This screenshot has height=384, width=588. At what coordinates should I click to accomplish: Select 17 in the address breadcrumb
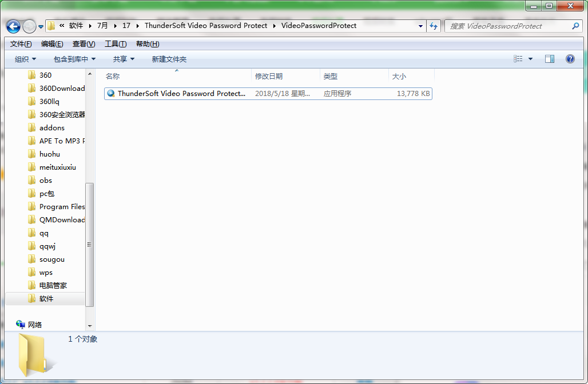pyautogui.click(x=126, y=26)
